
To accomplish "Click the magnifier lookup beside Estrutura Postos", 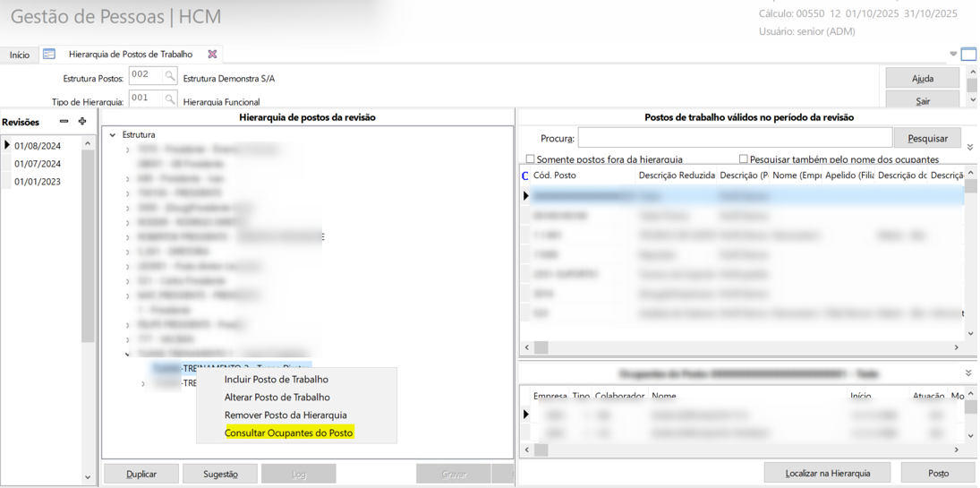I will 170,76.
